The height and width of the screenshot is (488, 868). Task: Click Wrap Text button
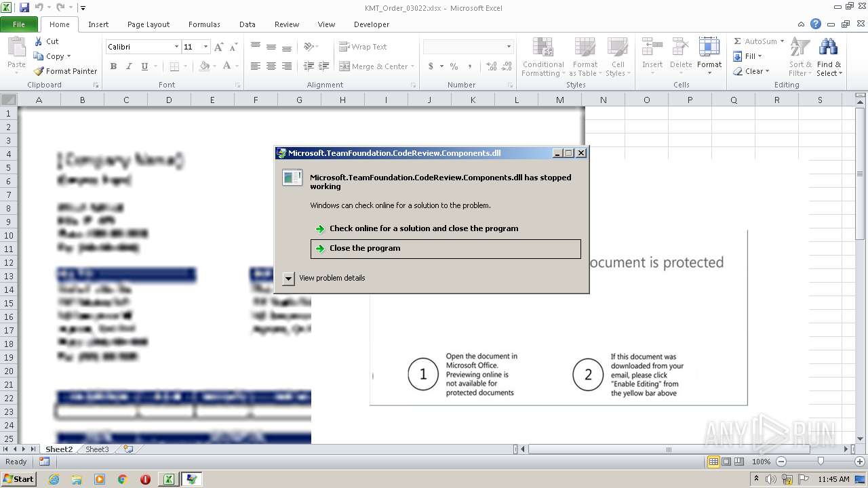point(363,47)
